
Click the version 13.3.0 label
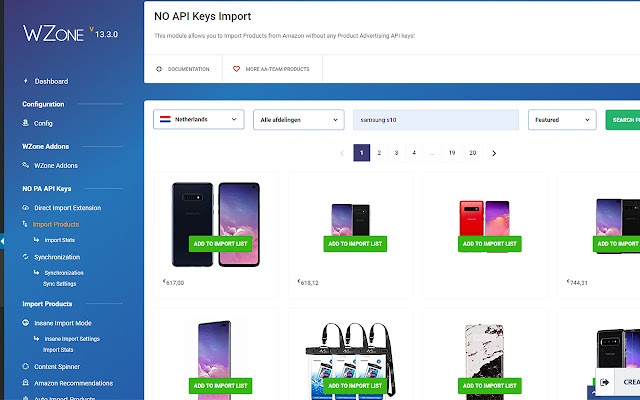(x=104, y=33)
